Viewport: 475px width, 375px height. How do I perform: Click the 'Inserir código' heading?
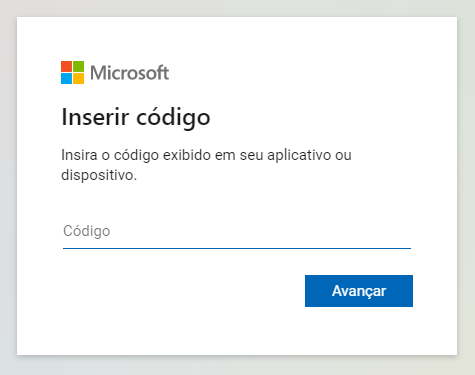(x=136, y=118)
